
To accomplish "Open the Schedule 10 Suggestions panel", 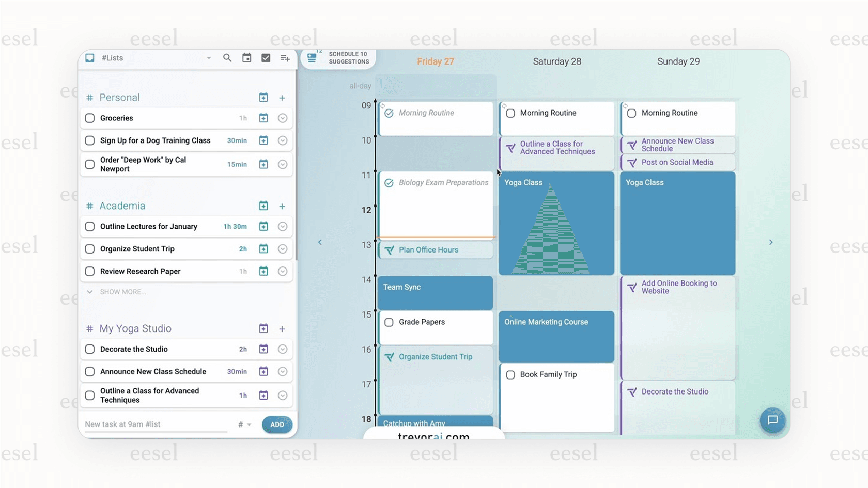I will (x=338, y=58).
